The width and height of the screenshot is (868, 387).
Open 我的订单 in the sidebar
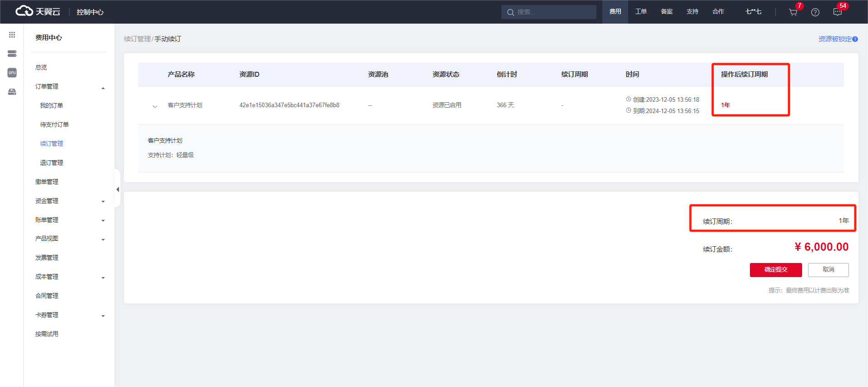[x=51, y=105]
